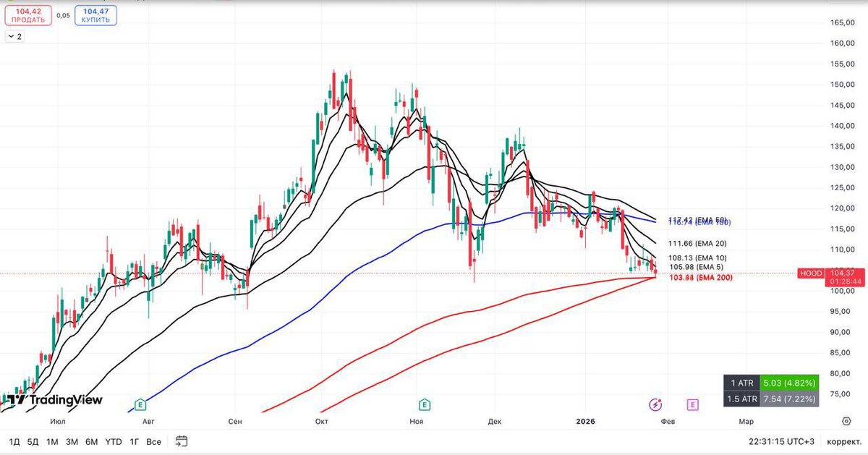
Task: Open chart scale settings gear icon
Action: pos(846,421)
